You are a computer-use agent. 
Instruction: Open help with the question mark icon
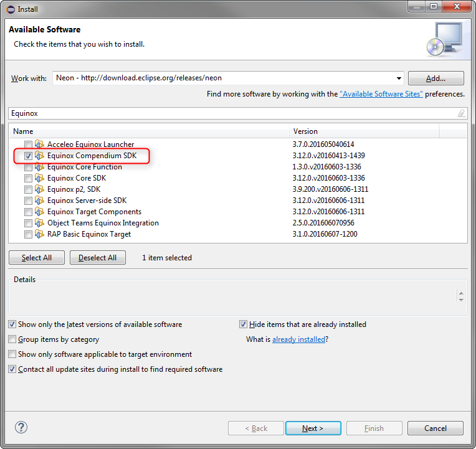click(x=21, y=427)
